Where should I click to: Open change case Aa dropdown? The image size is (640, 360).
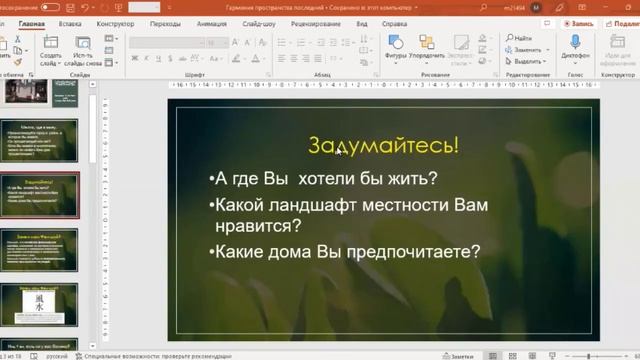tap(215, 59)
